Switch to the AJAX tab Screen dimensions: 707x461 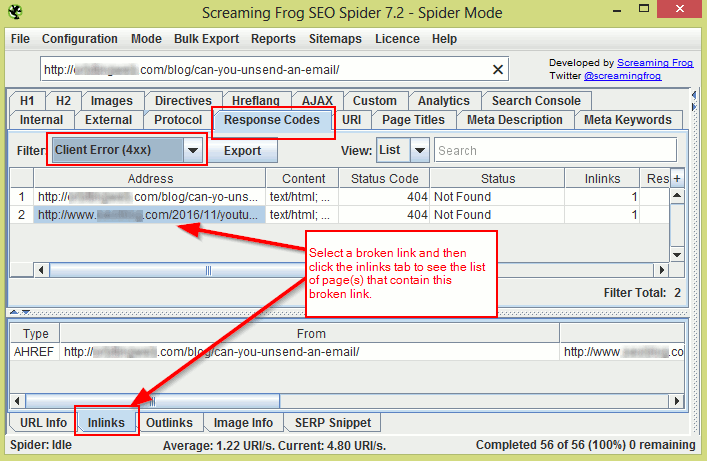317,101
